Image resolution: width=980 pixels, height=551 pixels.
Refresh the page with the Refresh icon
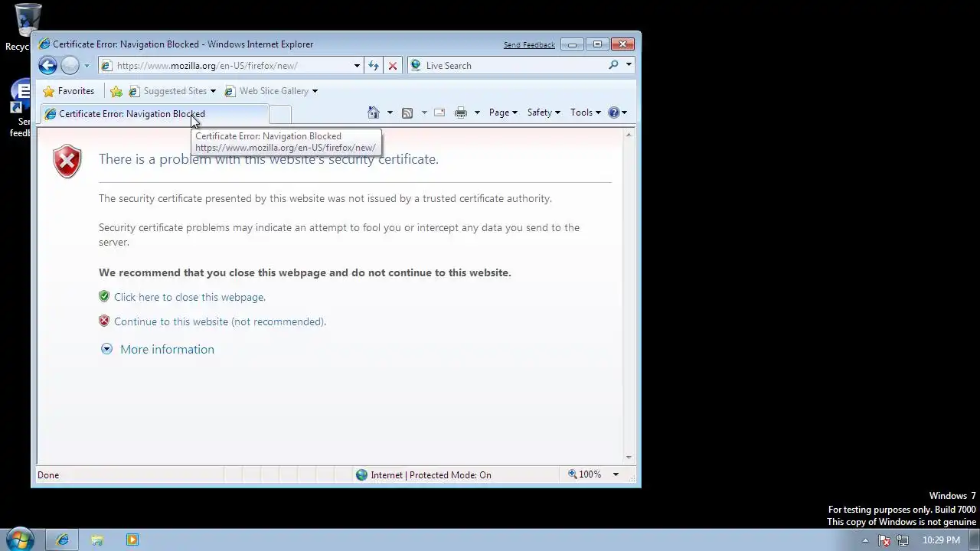tap(374, 66)
